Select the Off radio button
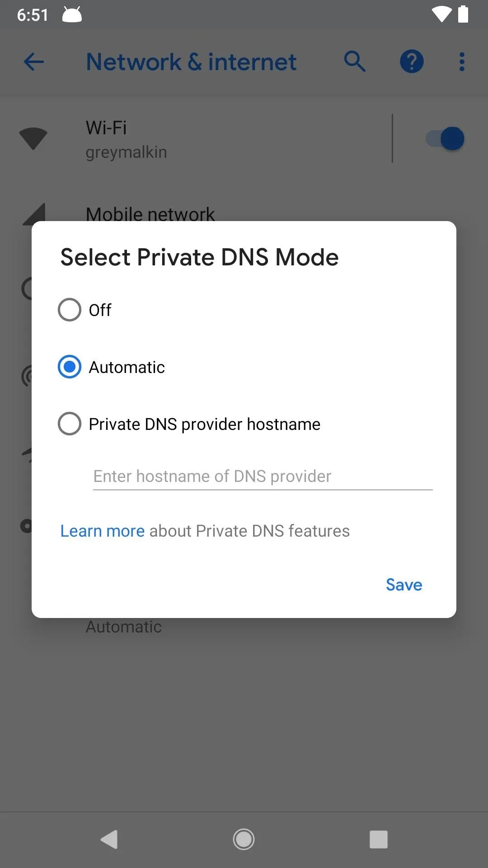488x868 pixels. pyautogui.click(x=70, y=310)
